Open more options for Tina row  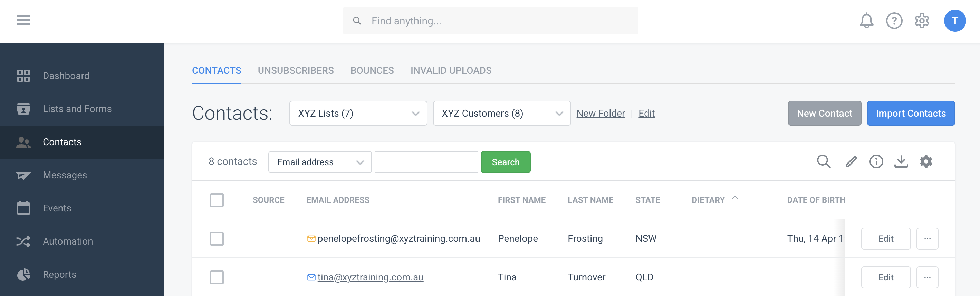(x=927, y=277)
